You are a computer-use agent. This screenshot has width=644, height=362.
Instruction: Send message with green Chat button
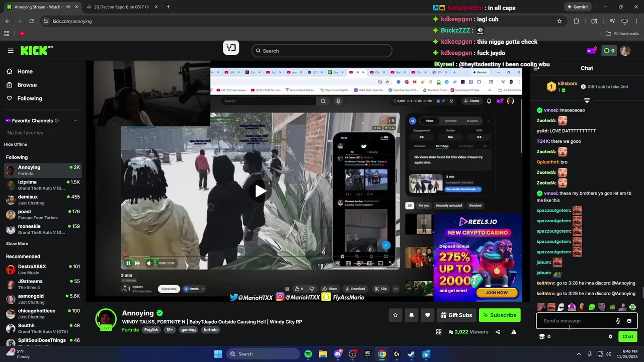[x=628, y=337]
